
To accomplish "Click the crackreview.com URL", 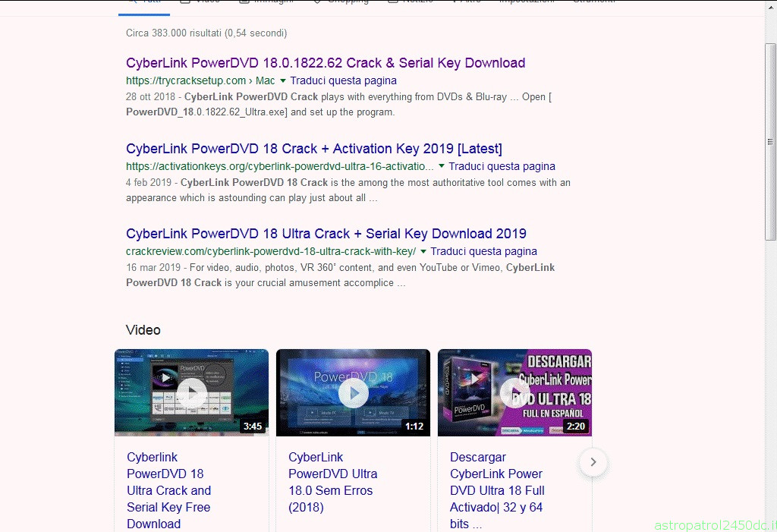I will [271, 251].
